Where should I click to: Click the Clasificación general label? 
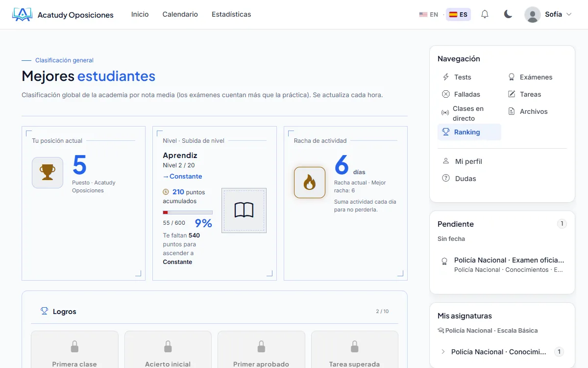[x=64, y=60]
